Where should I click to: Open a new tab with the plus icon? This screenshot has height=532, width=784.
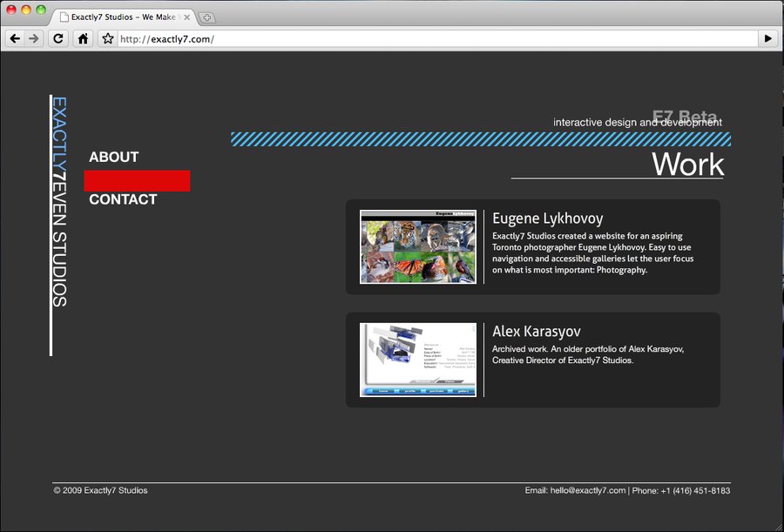point(205,16)
